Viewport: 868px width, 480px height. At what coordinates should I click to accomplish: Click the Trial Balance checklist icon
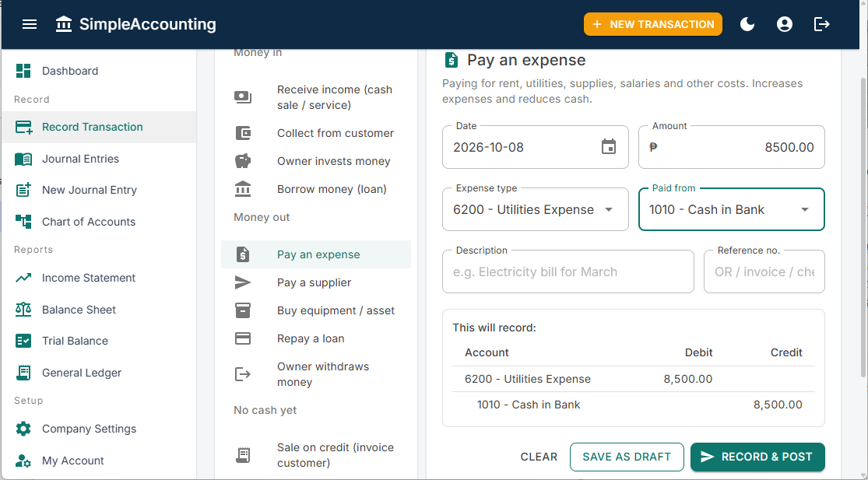[x=23, y=341]
